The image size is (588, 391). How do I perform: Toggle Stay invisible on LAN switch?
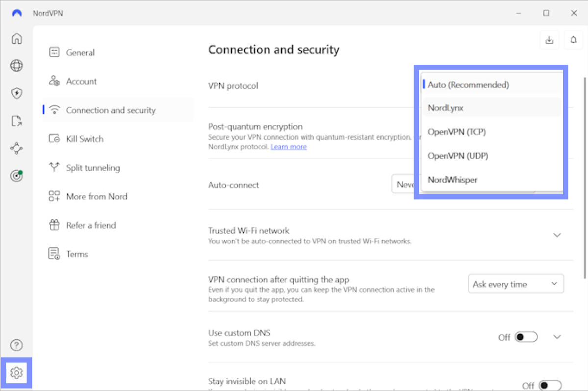pos(550,386)
